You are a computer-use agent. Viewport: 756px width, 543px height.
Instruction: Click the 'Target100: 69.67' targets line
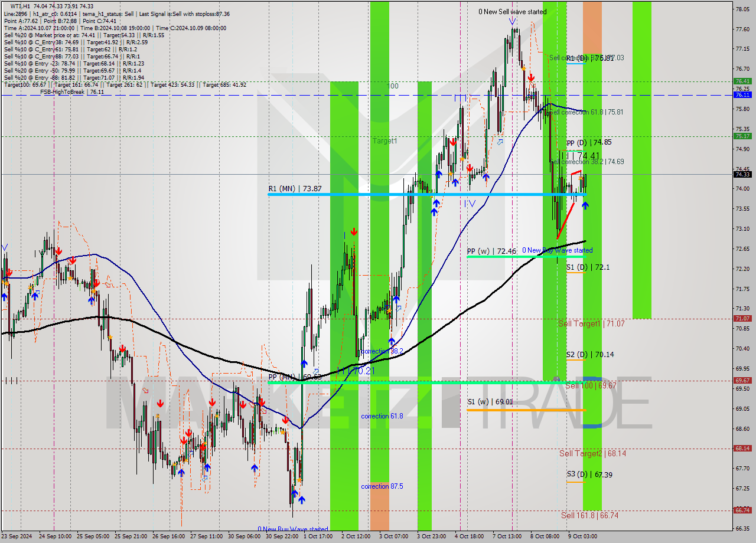(x=125, y=84)
